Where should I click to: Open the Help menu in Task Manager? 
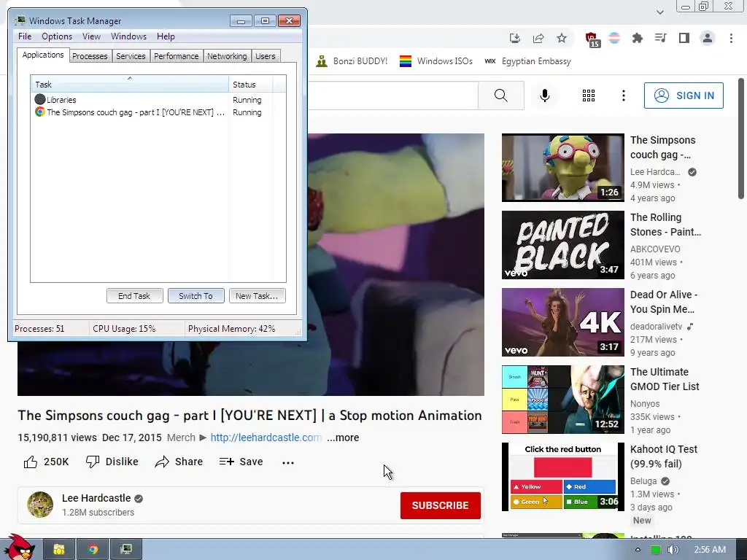(166, 36)
